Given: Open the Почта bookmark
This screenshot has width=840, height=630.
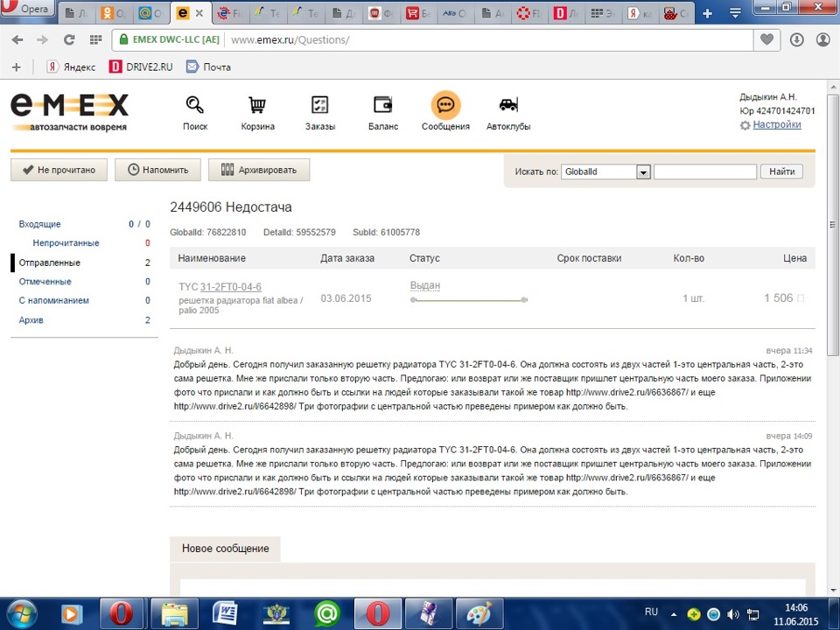Looking at the screenshot, I should tap(209, 67).
